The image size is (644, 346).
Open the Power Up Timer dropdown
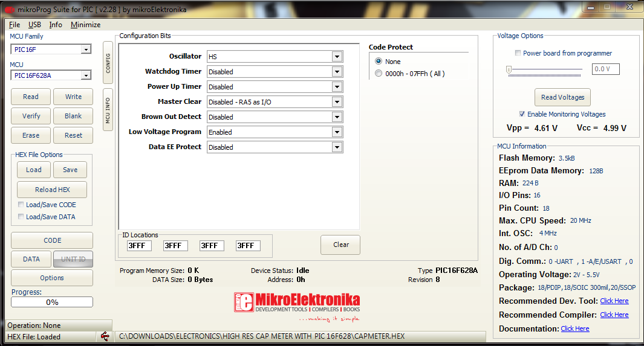point(337,87)
